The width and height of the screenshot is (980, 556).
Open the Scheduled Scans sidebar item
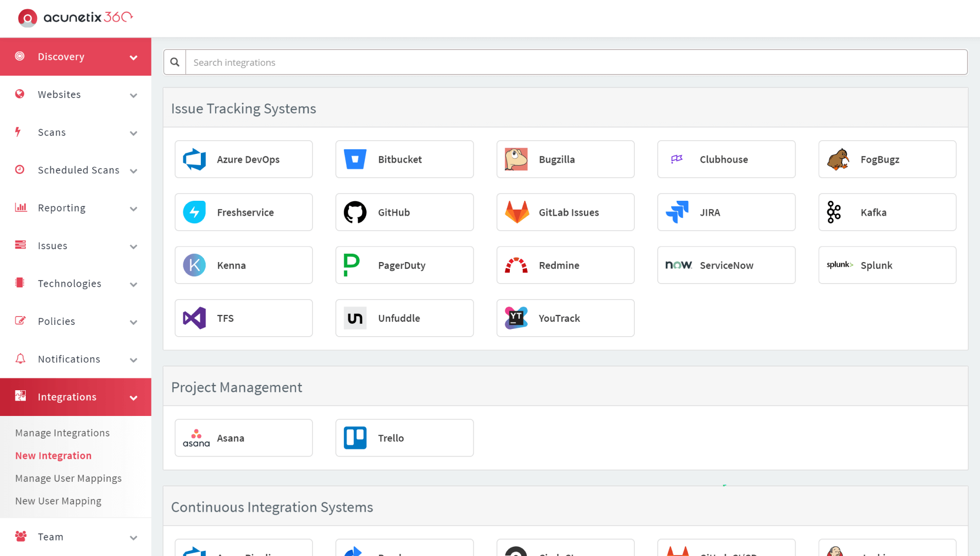76,170
